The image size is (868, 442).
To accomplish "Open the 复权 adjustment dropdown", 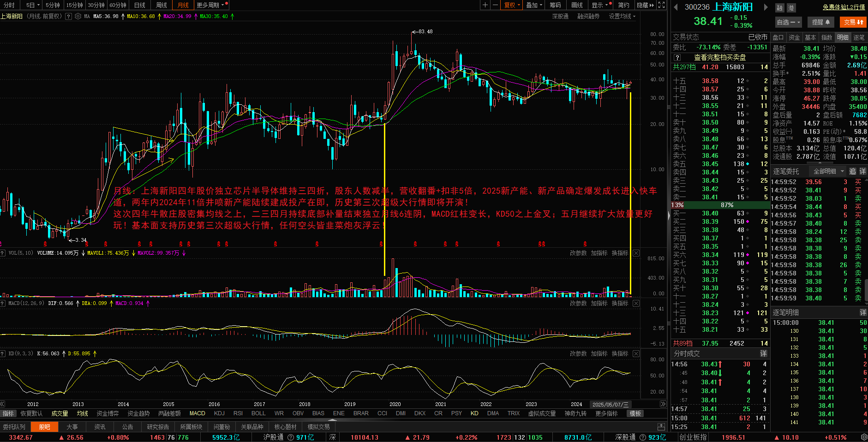I will pos(512,5).
